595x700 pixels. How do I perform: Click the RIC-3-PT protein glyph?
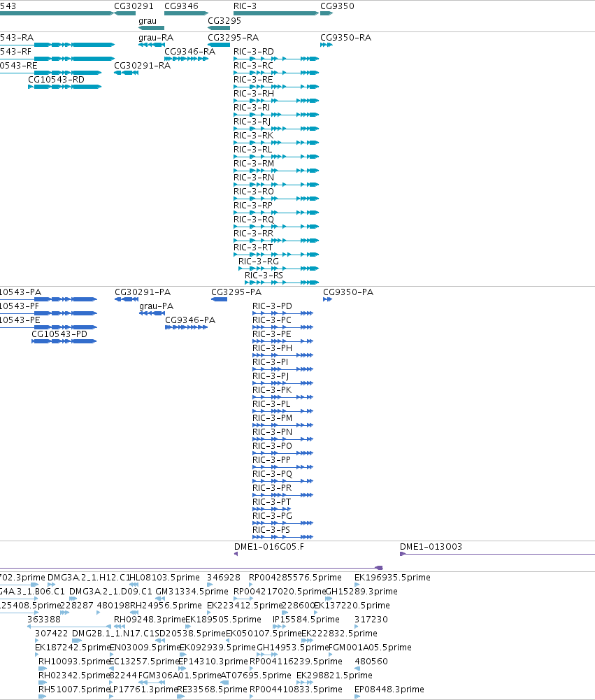[271, 509]
